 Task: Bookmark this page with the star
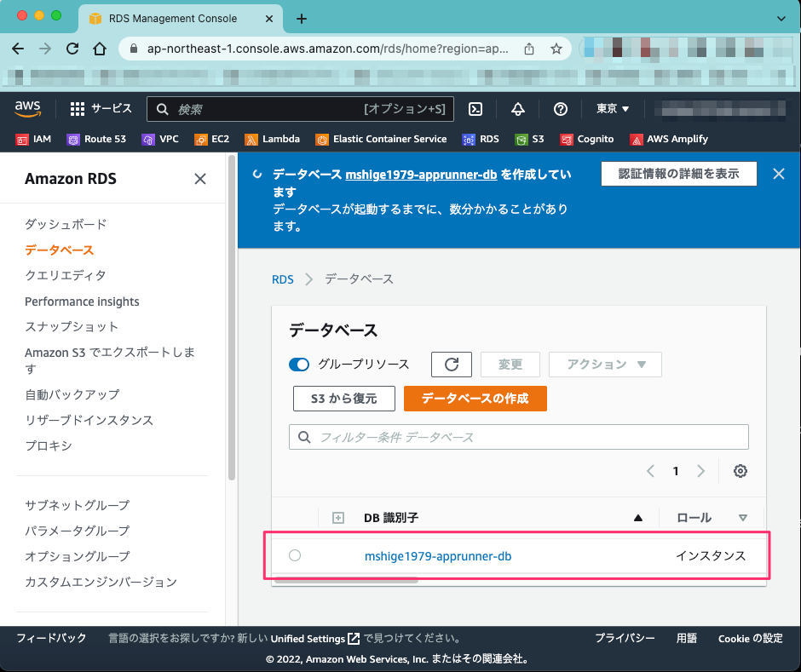tap(556, 49)
